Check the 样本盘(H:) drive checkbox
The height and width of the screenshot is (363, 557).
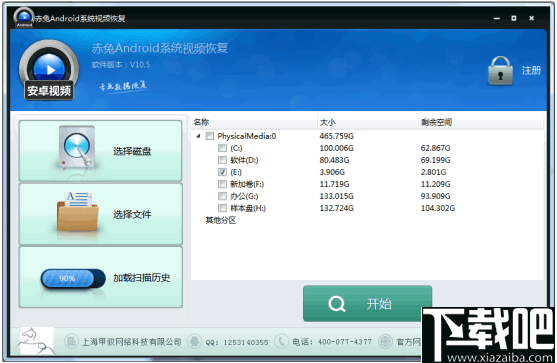click(222, 208)
